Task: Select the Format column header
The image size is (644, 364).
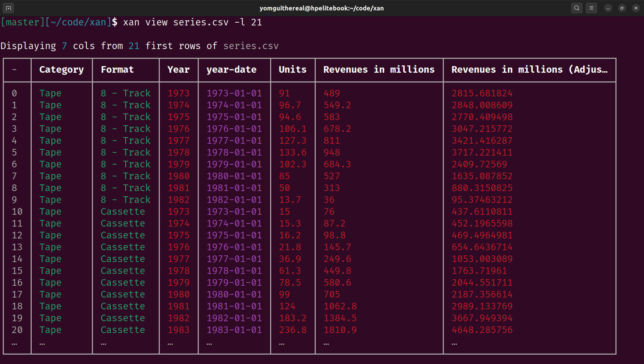Action: [117, 70]
